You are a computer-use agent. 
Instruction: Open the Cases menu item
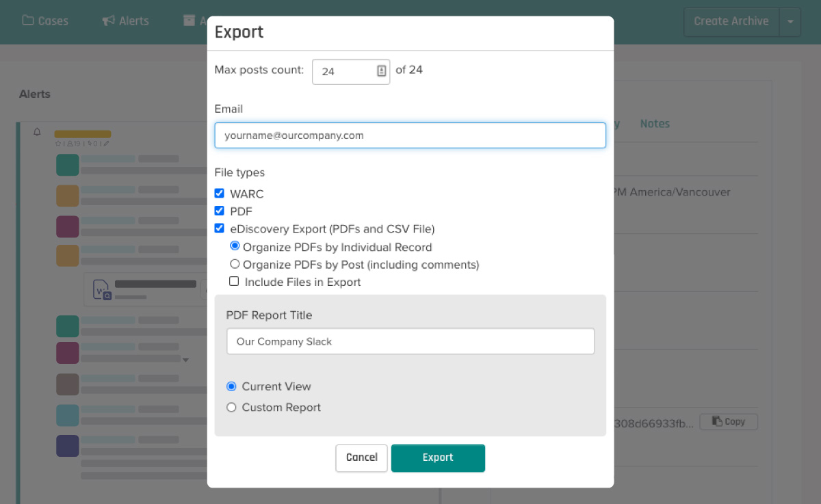coord(45,21)
